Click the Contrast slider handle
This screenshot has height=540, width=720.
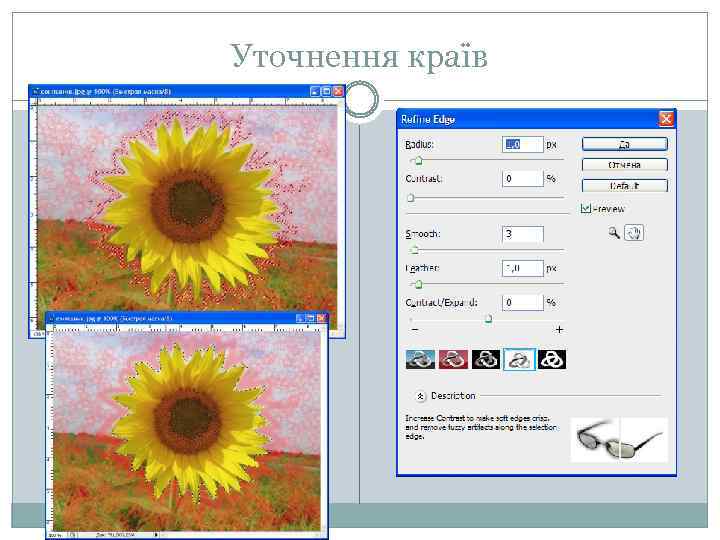[x=411, y=198]
